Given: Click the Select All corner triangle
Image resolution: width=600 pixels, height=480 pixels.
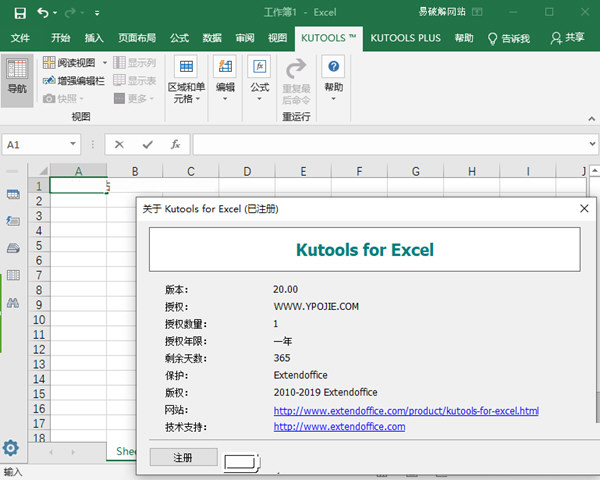Looking at the screenshot, I should tap(43, 171).
